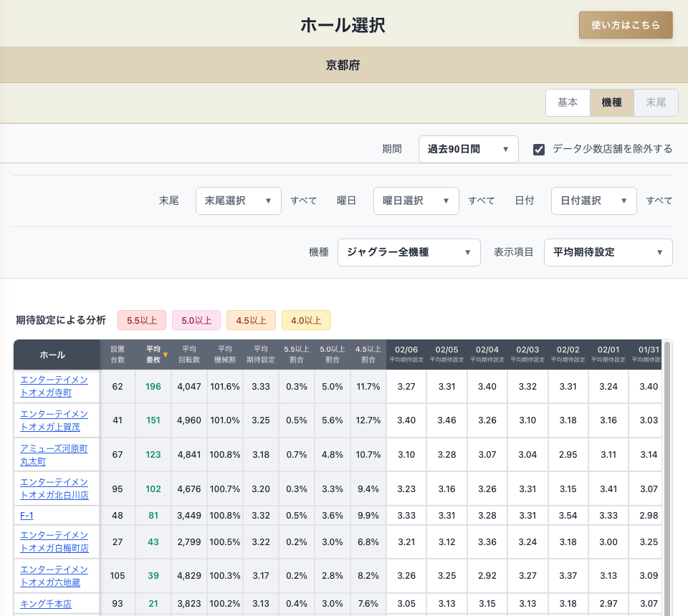
Task: Open the 表示項目 平均期待設定 dropdown
Action: pos(608,252)
